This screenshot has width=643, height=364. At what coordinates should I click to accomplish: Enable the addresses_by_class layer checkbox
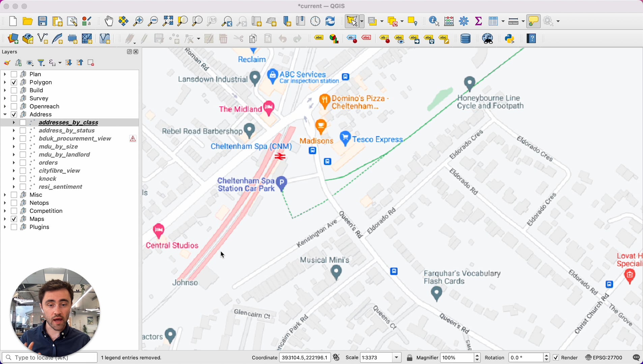[x=23, y=122]
